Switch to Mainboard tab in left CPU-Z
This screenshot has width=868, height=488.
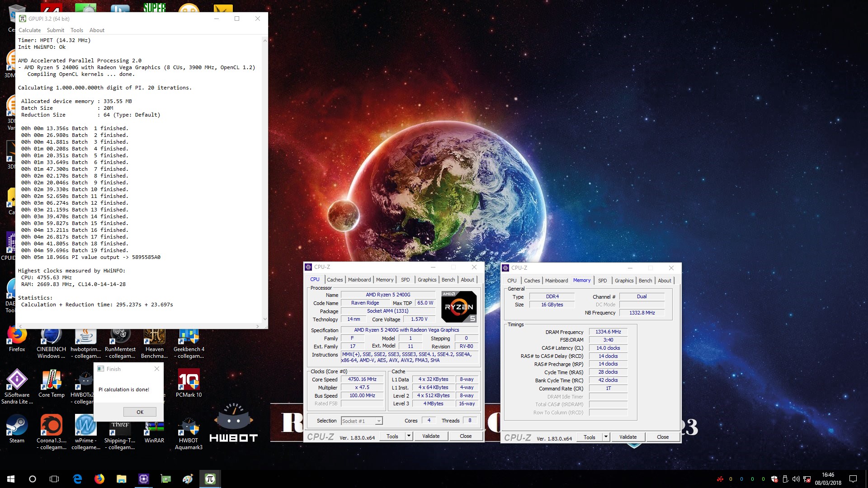[359, 280]
